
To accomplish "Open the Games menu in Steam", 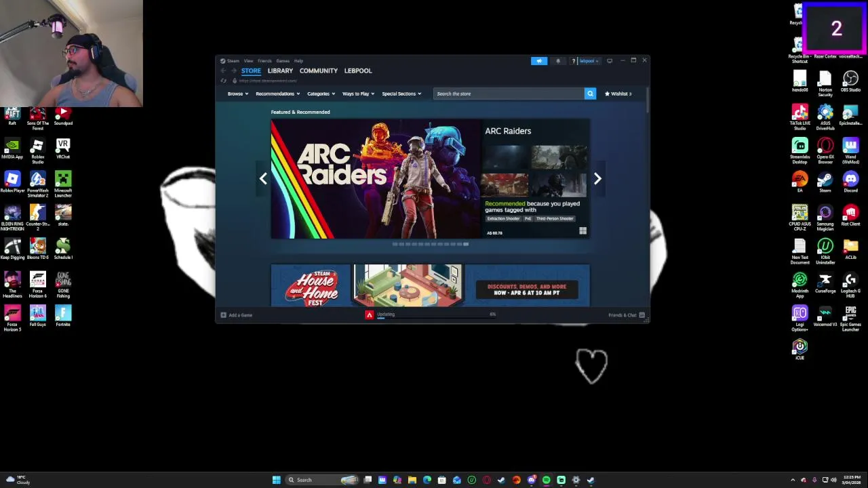I will pos(283,61).
